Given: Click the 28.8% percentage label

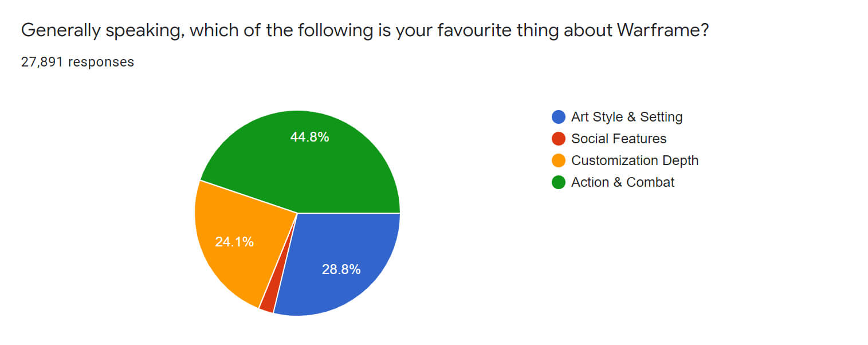Looking at the screenshot, I should [341, 269].
